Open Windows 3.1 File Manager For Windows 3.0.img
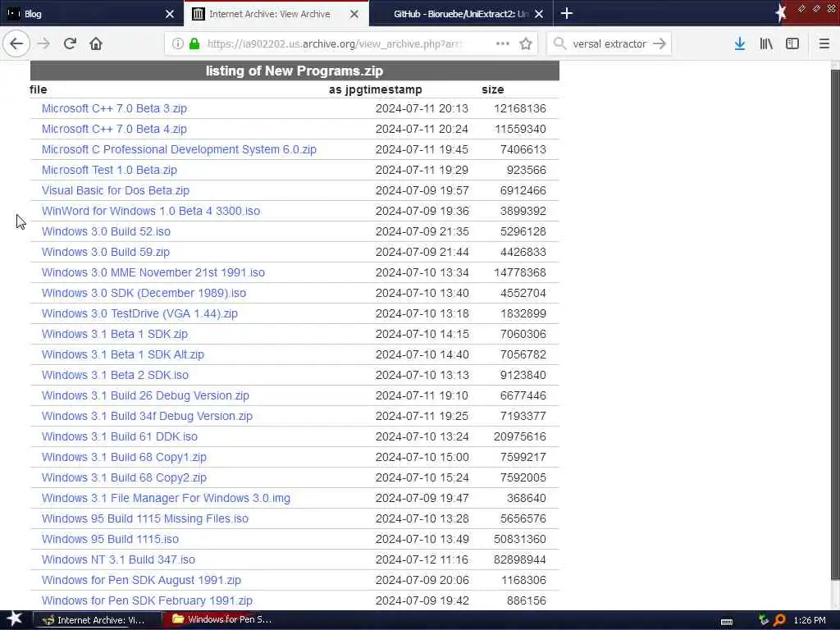The width and height of the screenshot is (840, 630). (166, 498)
